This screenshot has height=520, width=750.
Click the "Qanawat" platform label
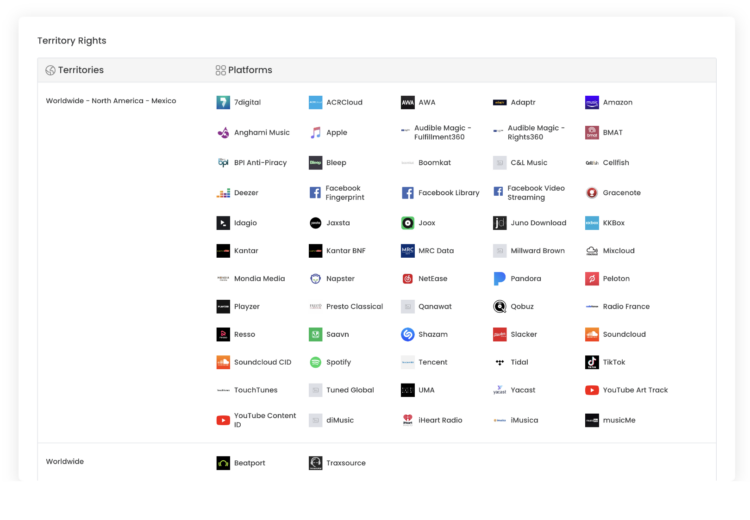[x=435, y=307]
